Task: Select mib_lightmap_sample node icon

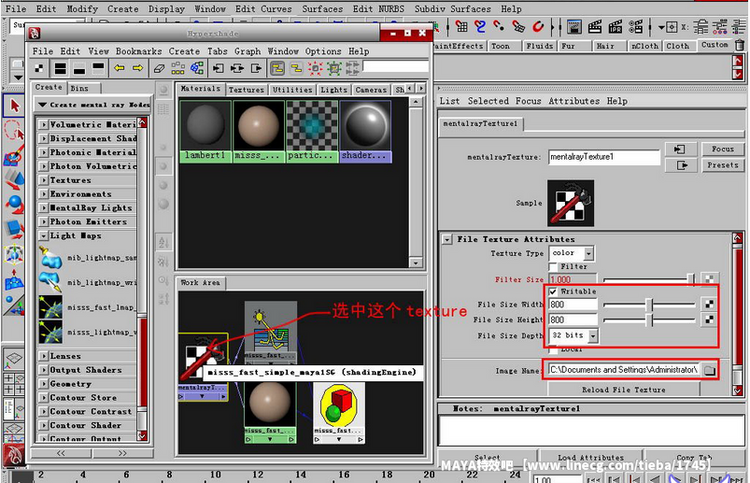Action: click(50, 258)
